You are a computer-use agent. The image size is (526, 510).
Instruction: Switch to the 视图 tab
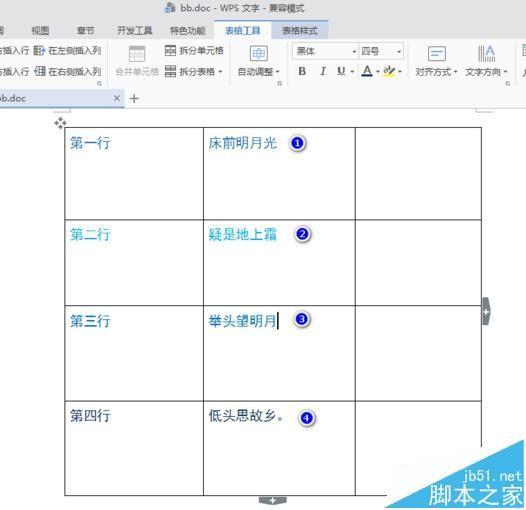[40, 31]
